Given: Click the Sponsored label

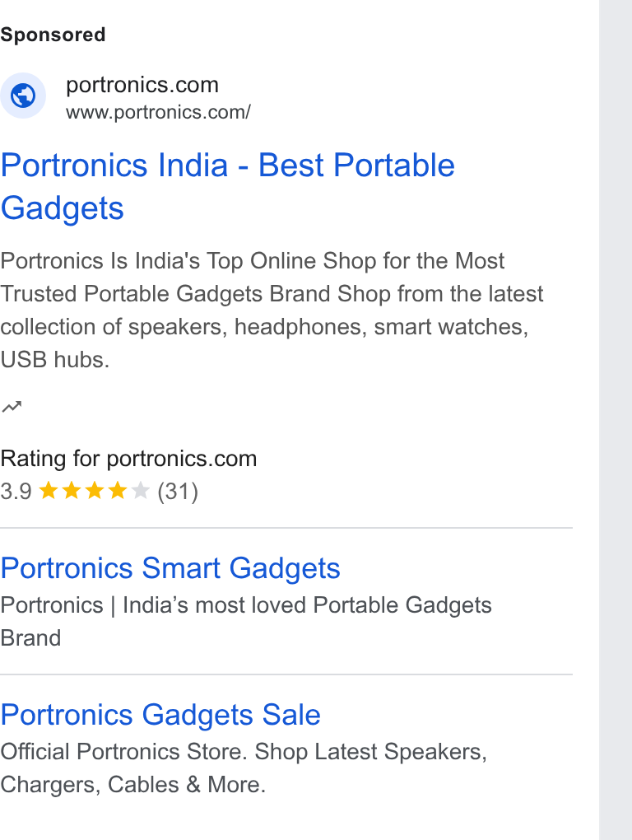Looking at the screenshot, I should (53, 35).
